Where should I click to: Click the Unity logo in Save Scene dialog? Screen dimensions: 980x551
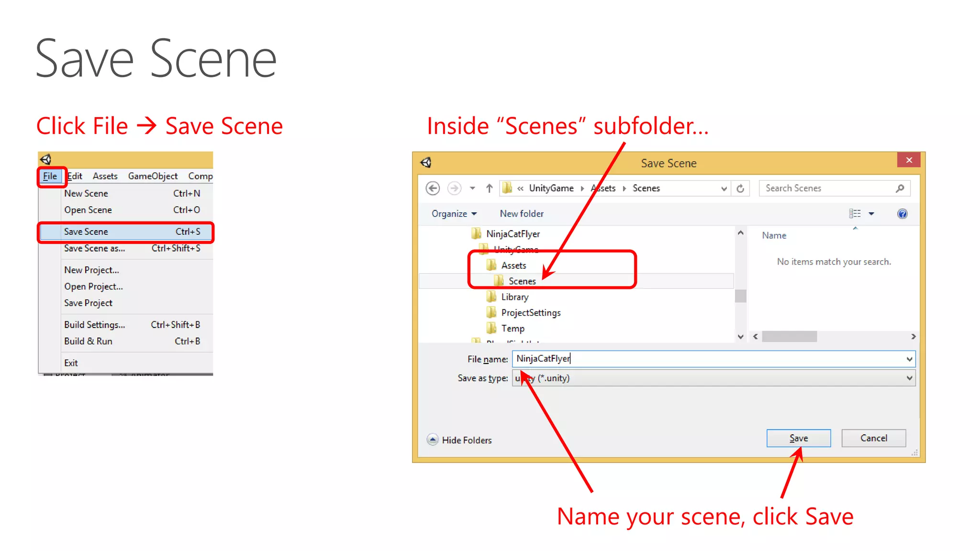point(426,163)
